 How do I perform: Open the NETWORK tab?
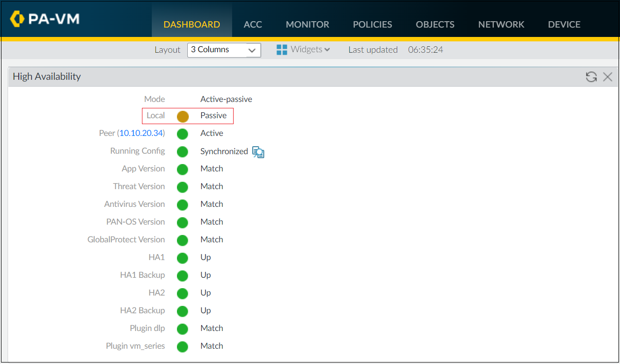501,24
